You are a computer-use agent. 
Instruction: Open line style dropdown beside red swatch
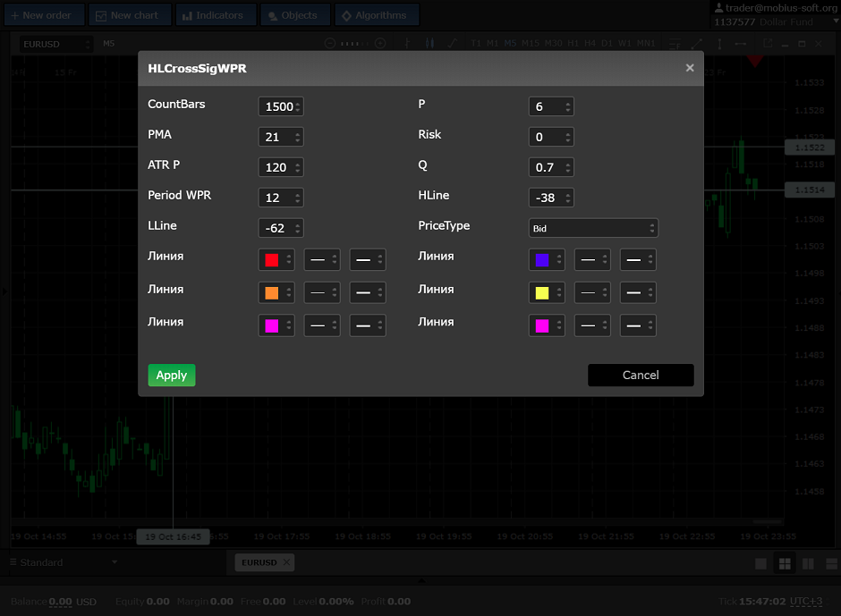point(322,260)
